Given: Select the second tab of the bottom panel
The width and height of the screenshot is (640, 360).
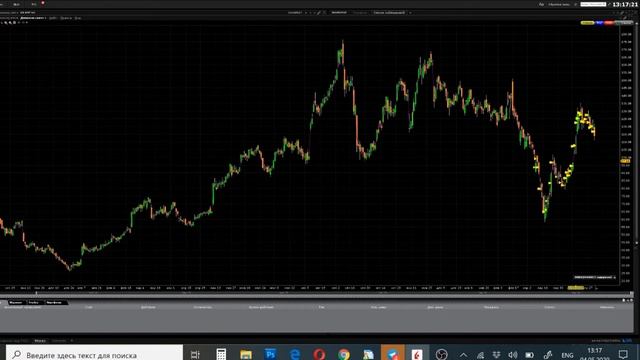Looking at the screenshot, I should [x=34, y=302].
